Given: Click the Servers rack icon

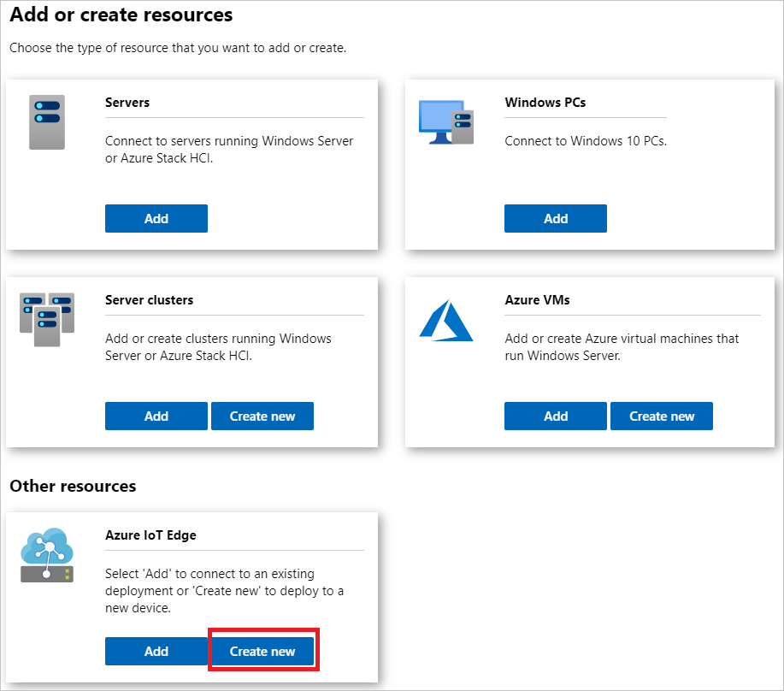Looking at the screenshot, I should (x=47, y=121).
